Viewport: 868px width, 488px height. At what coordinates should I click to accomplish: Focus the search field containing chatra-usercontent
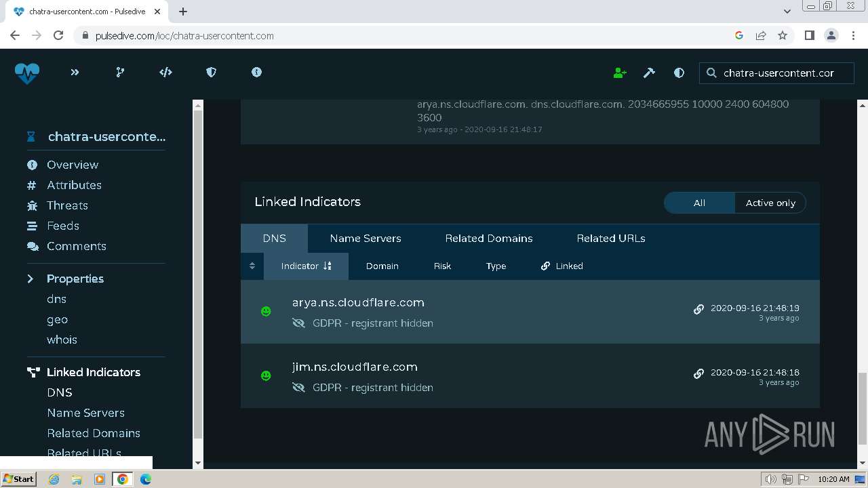(776, 73)
